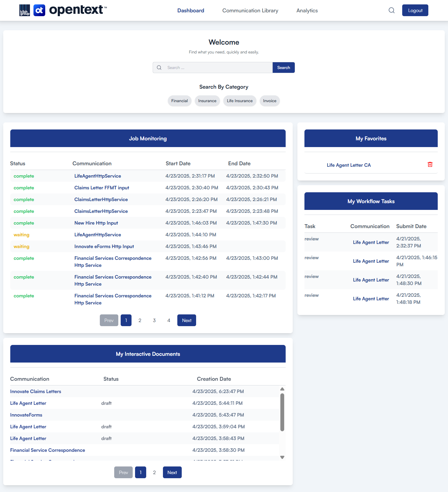The height and width of the screenshot is (492, 448).
Task: Open ClaimsLetterHttpService job started 2:26:20 PM
Action: (x=101, y=199)
